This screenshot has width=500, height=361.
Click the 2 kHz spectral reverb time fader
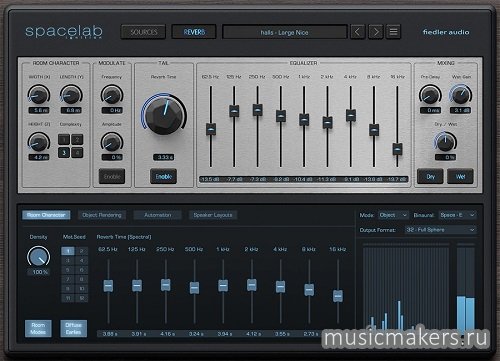click(x=252, y=285)
